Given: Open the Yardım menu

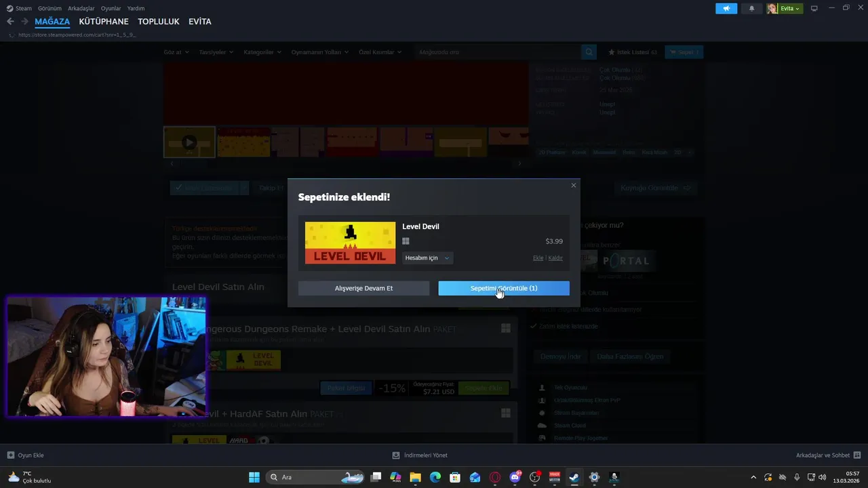Looking at the screenshot, I should point(136,8).
